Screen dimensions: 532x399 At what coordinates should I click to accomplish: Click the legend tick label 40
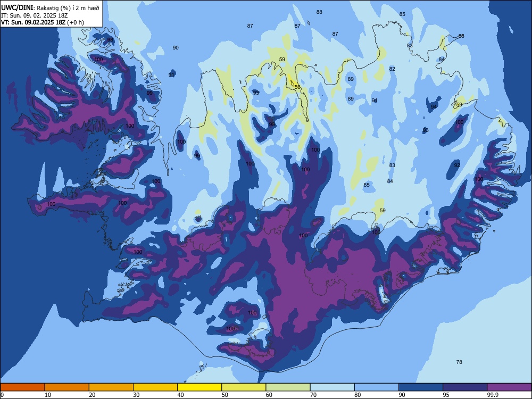(x=180, y=395)
